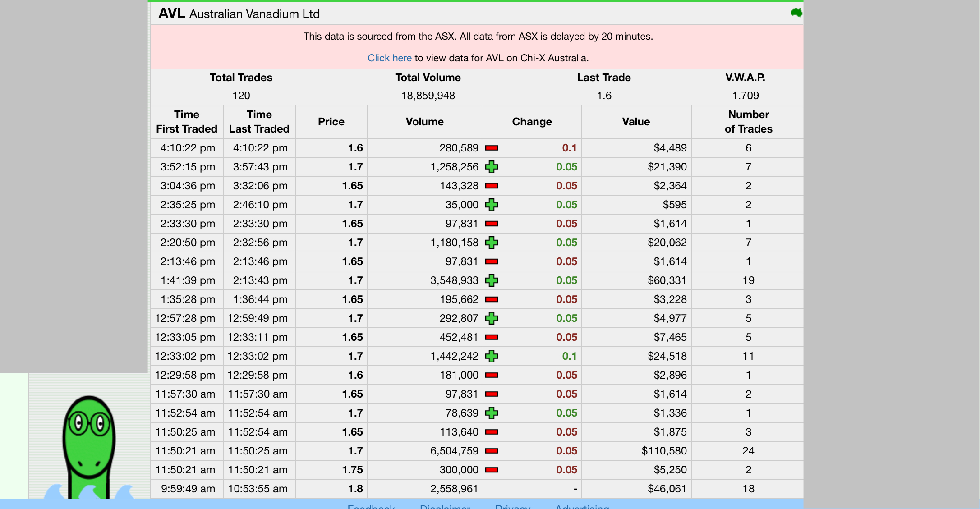The height and width of the screenshot is (509, 980).
Task: Click the red minus icon in 4:10:22 pm row
Action: click(492, 148)
